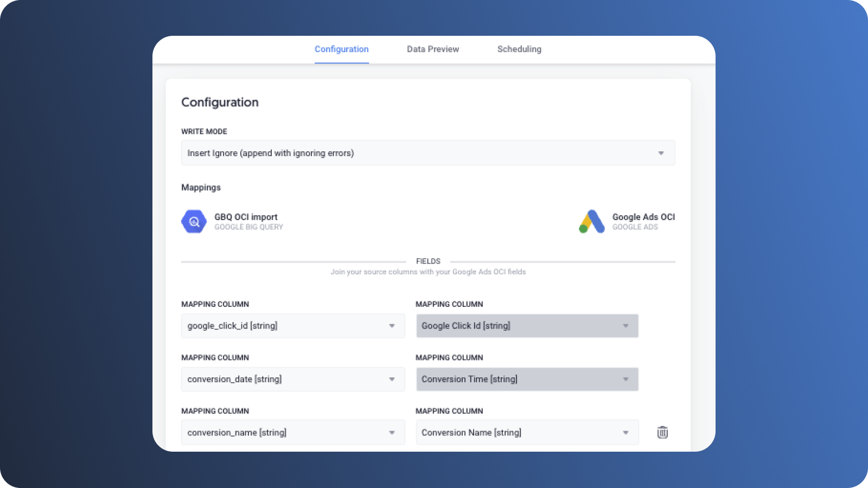Go to the Scheduling tab

click(x=519, y=49)
